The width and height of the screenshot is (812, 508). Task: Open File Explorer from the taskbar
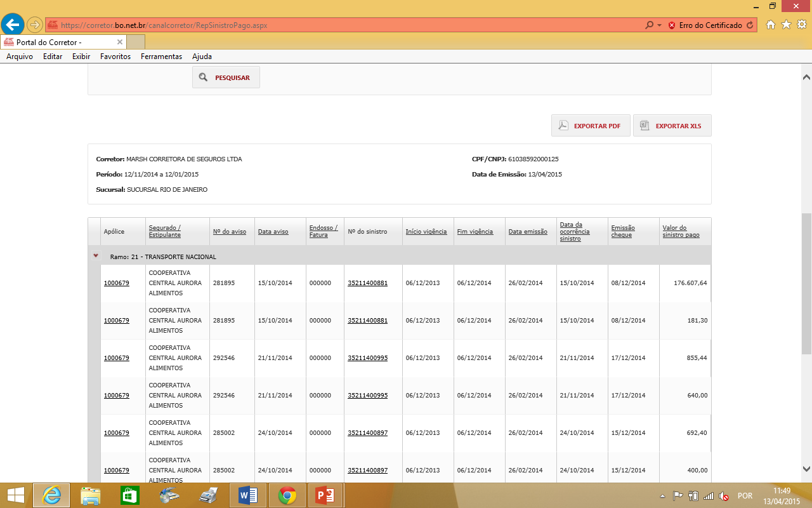pos(90,495)
